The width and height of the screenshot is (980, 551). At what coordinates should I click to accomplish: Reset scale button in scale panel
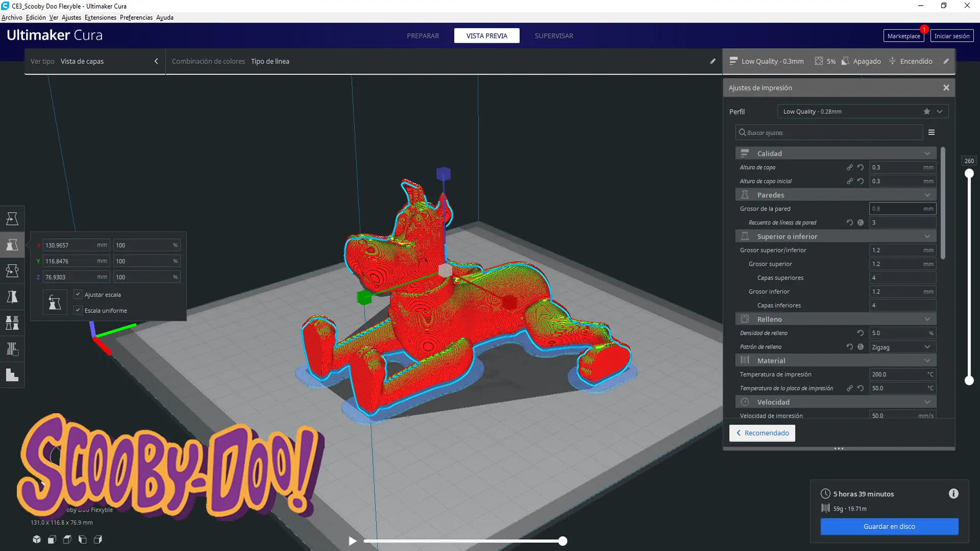click(x=55, y=303)
